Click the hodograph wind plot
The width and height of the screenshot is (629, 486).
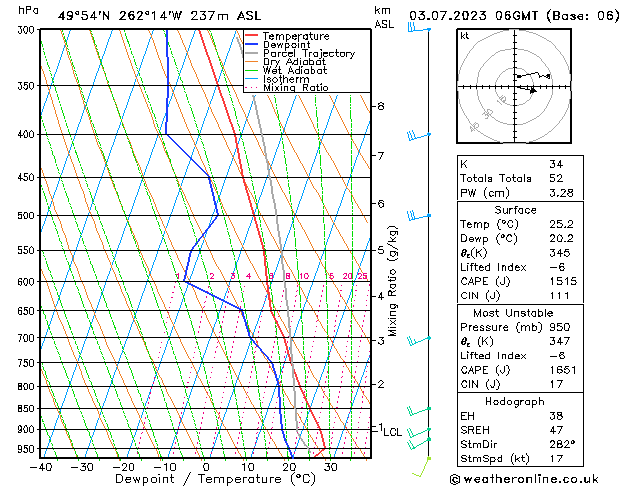click(x=514, y=86)
